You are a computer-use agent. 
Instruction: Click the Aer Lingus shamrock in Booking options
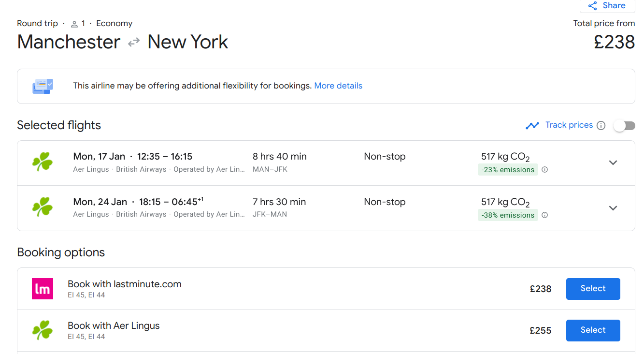click(x=43, y=330)
